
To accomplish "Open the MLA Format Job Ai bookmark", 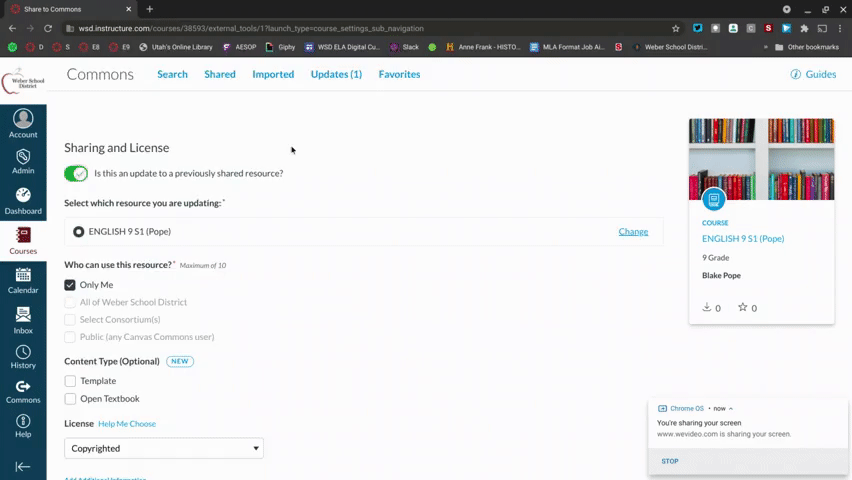I will (567, 47).
